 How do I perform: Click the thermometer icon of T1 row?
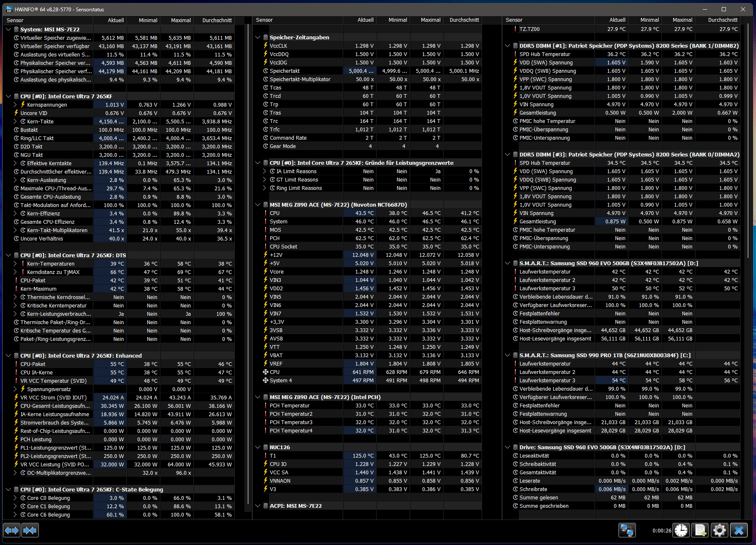pos(266,456)
